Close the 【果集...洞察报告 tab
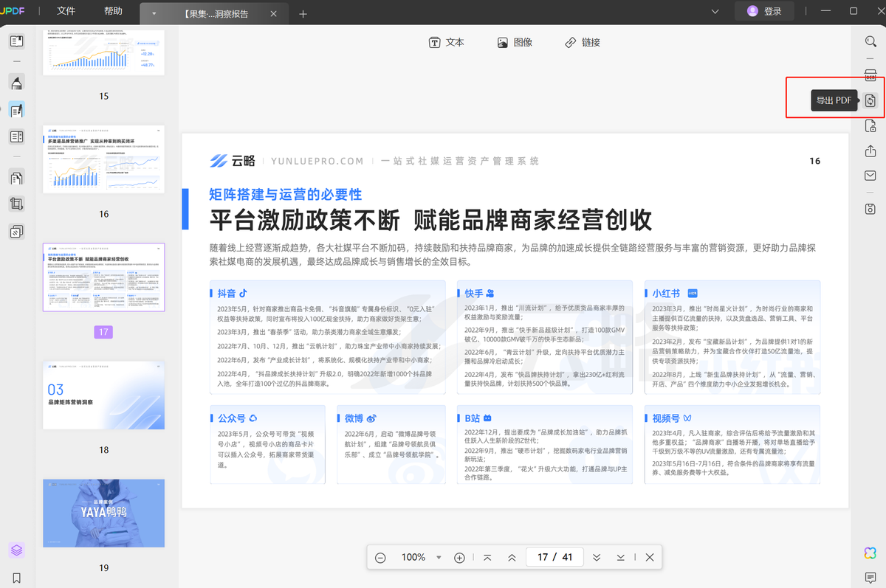Viewport: 886px width, 588px height. (x=275, y=13)
